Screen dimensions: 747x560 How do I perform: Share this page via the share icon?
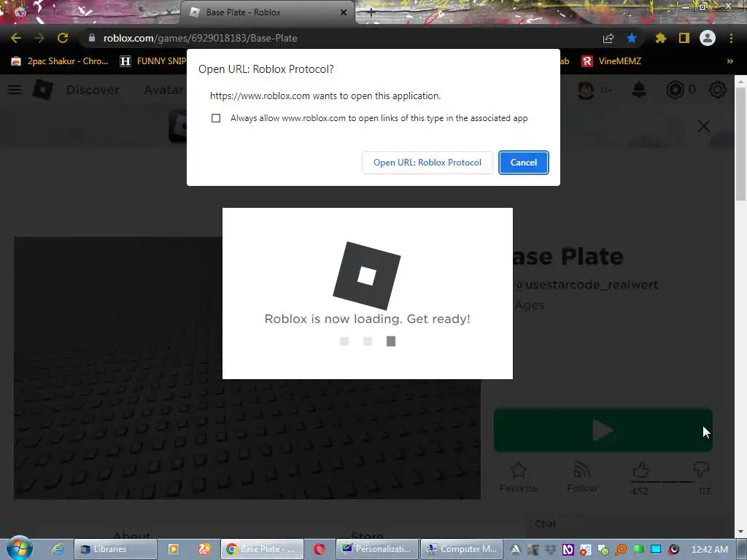pos(608,38)
